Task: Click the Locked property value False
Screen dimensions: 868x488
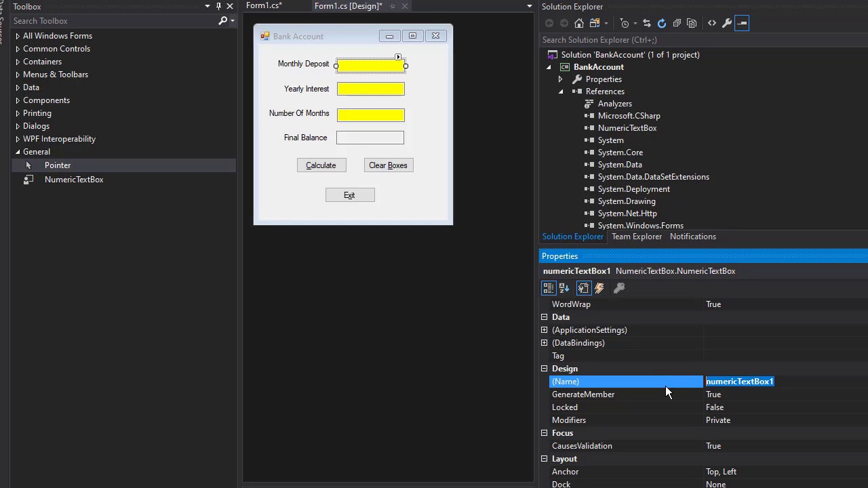Action: pyautogui.click(x=714, y=407)
